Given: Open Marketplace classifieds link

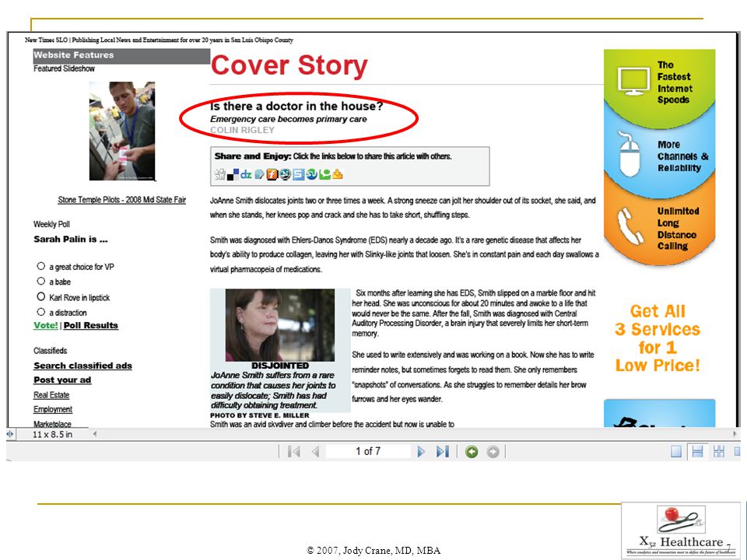Looking at the screenshot, I should point(52,423).
